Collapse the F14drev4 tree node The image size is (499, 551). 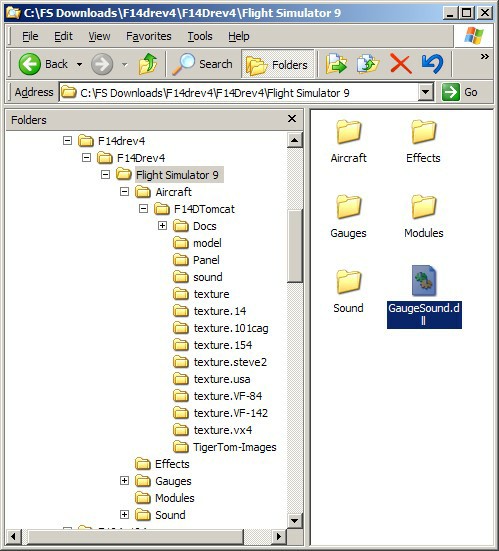tap(67, 141)
